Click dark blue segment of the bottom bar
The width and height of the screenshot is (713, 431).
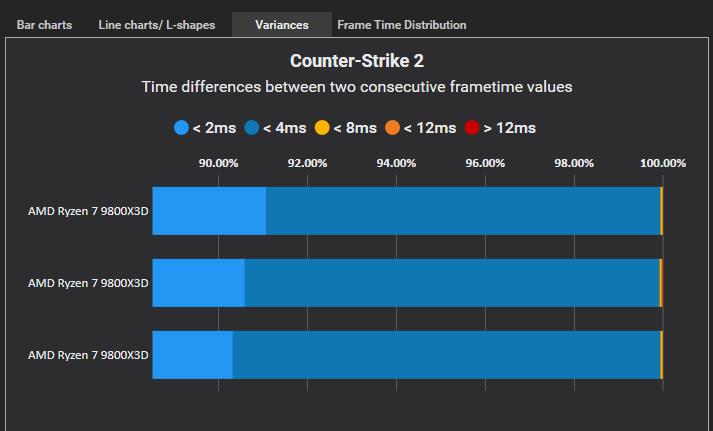pos(445,355)
